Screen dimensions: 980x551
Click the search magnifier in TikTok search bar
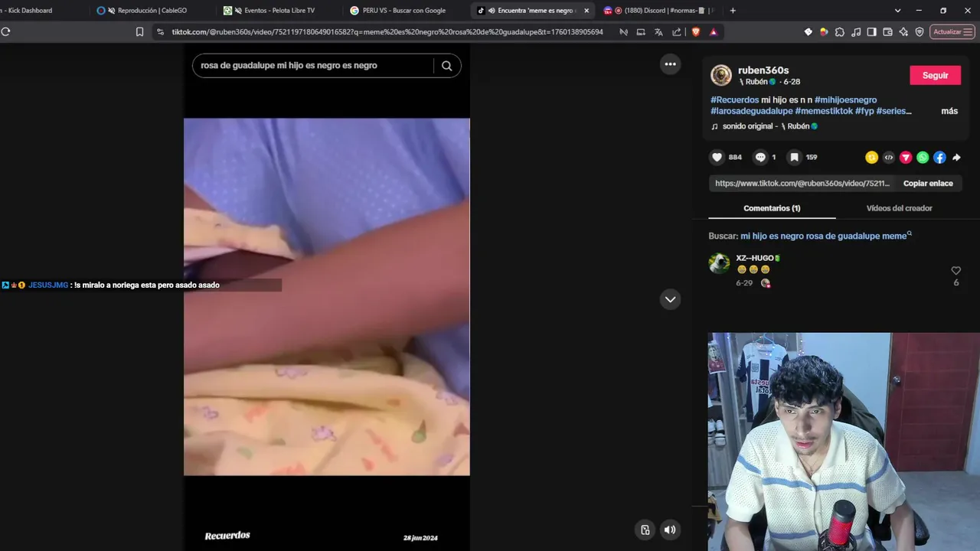coord(447,66)
